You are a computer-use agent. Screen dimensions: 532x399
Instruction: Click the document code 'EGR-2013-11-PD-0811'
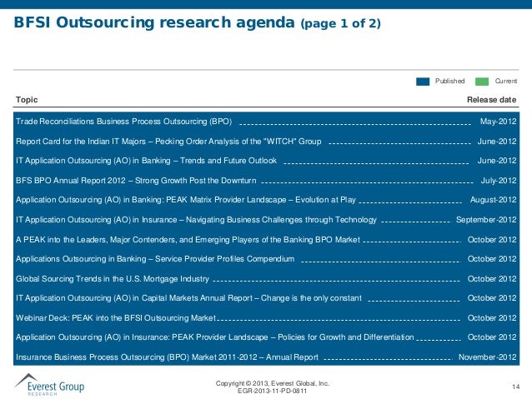pos(273,391)
